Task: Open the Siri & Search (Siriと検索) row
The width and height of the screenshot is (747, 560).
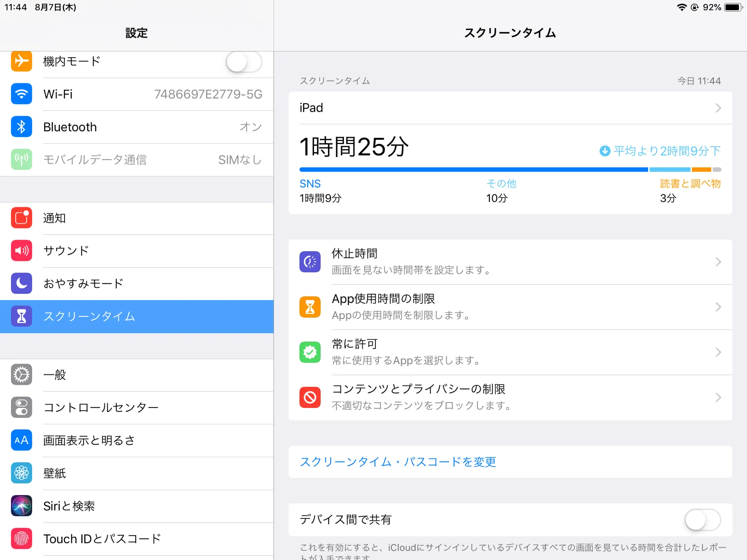Action: pos(137,506)
